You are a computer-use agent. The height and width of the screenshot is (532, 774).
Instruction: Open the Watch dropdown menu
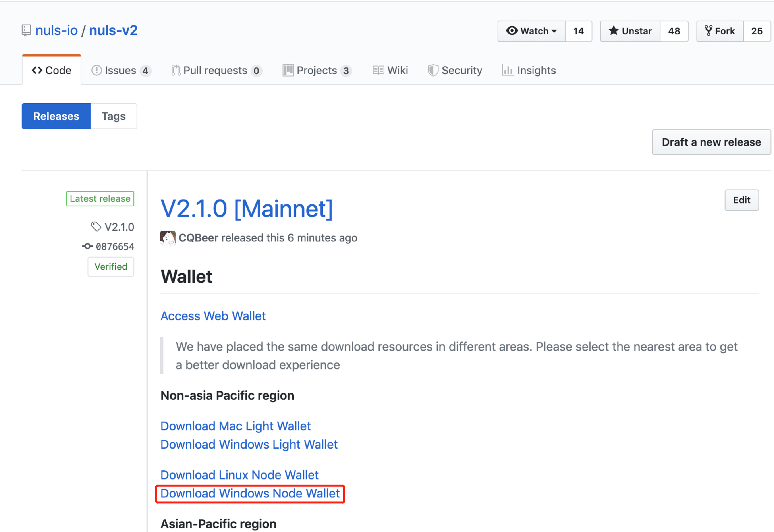coord(554,31)
